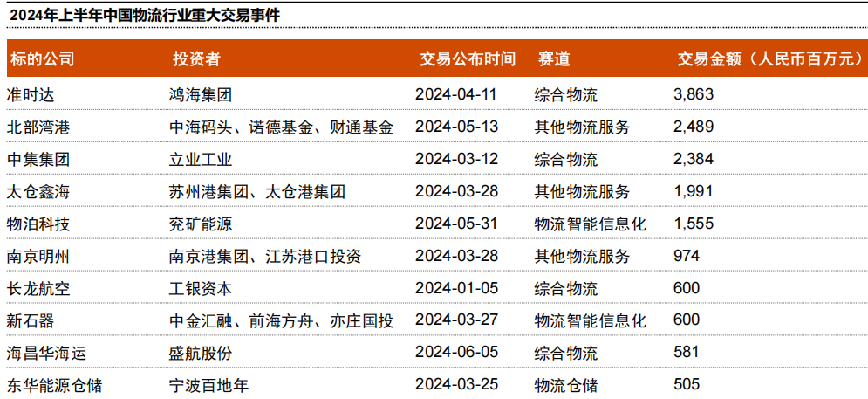Click '其他物流服务' in the 北部湾港 row
868x399 pixels.
click(x=582, y=127)
